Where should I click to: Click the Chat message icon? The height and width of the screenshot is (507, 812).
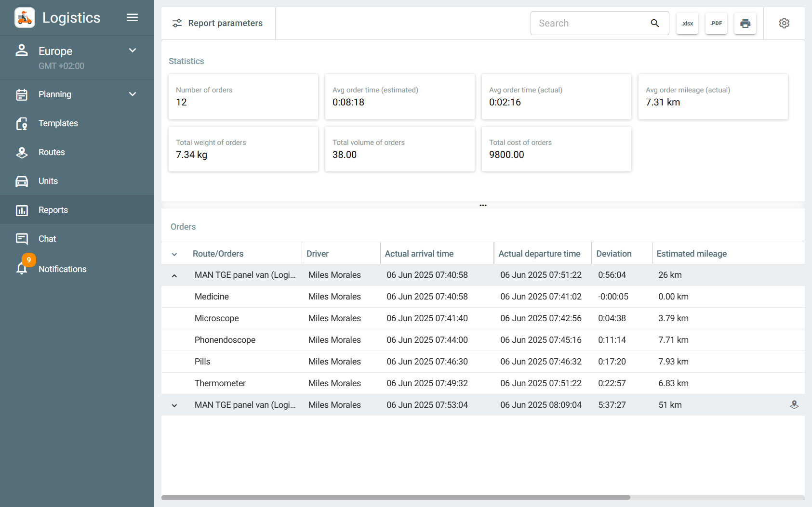22,239
